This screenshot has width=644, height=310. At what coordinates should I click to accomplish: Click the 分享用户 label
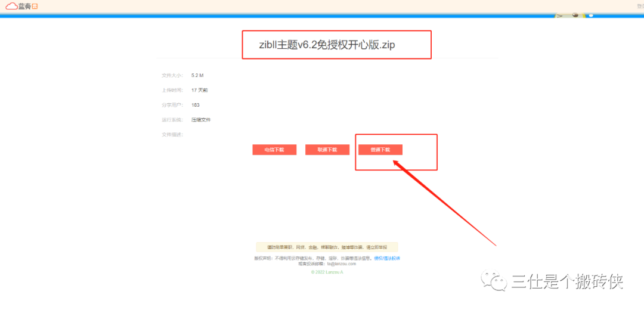click(172, 105)
